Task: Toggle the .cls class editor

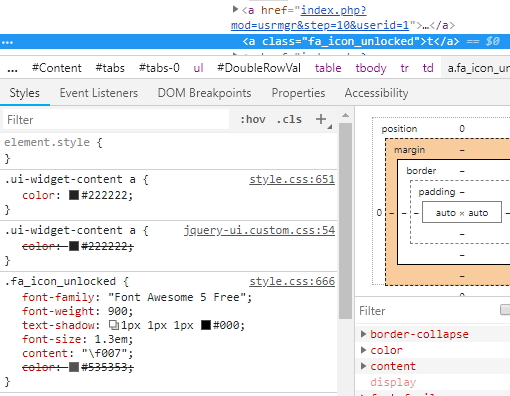Action: point(289,119)
